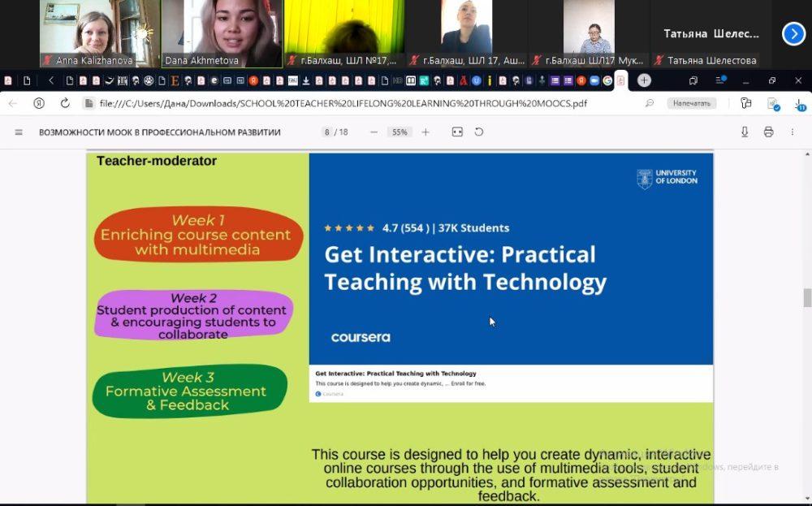
Task: Click the zoom out minus button in PDF toolbar
Action: point(374,132)
